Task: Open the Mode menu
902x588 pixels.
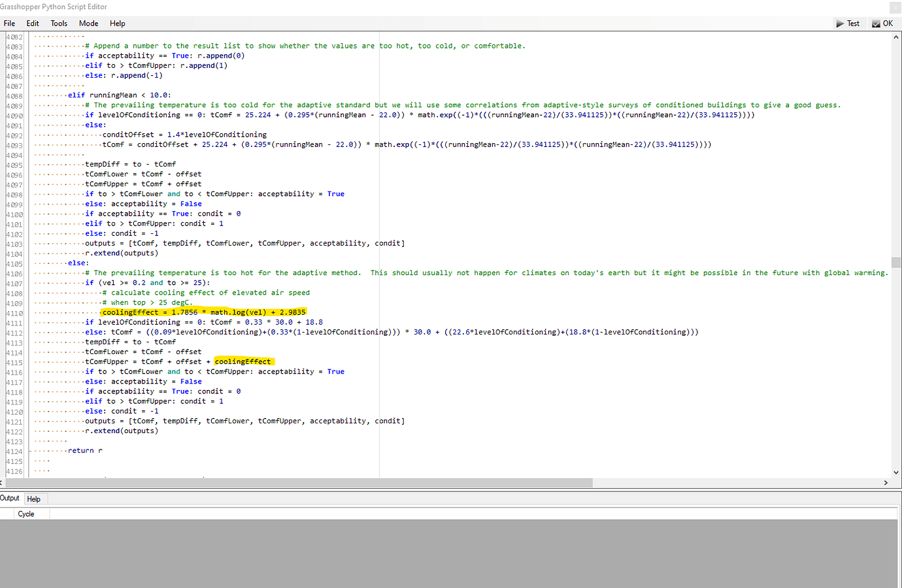Action: pos(88,23)
